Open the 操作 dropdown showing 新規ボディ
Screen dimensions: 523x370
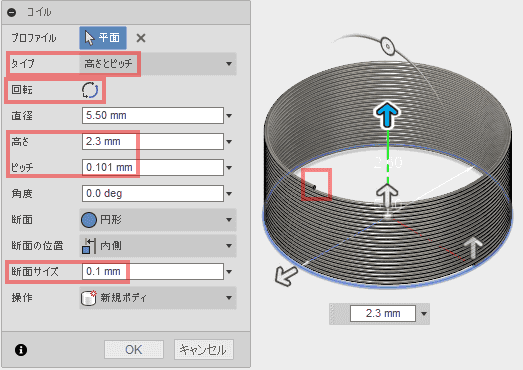click(158, 298)
